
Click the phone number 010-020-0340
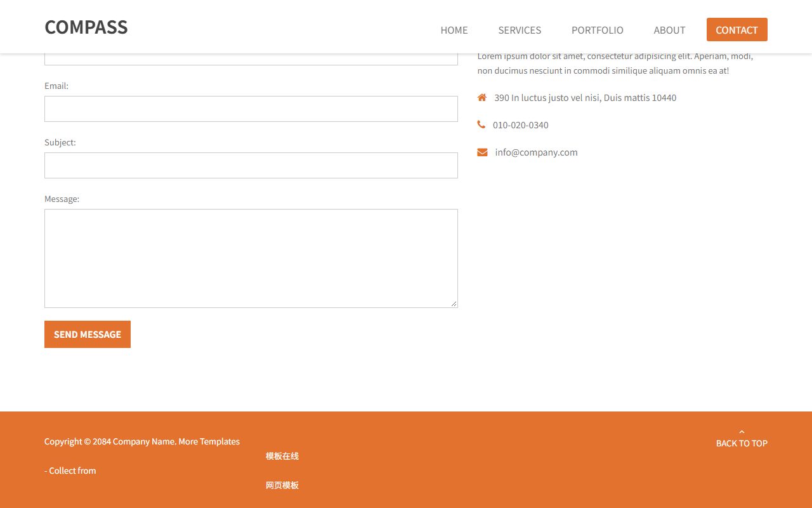(x=521, y=125)
